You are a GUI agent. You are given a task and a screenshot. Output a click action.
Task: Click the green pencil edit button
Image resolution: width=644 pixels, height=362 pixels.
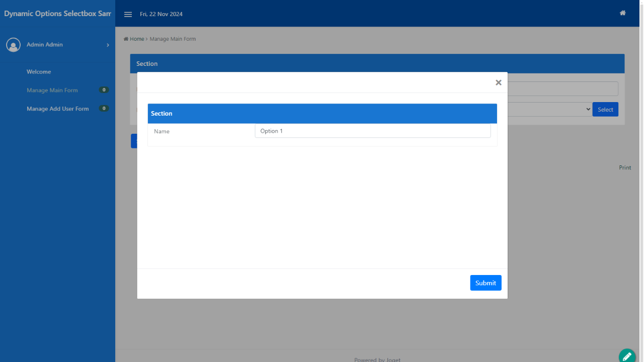point(627,356)
